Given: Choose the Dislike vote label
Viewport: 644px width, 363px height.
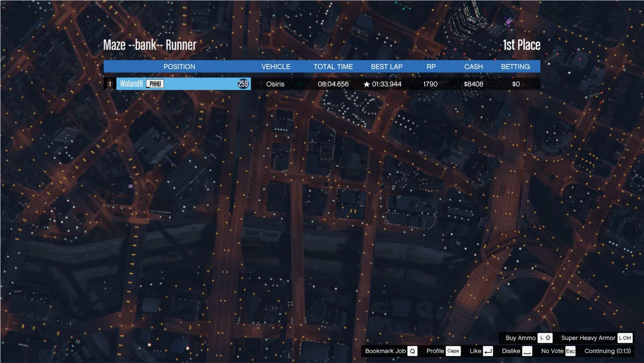Looking at the screenshot, I should 511,351.
